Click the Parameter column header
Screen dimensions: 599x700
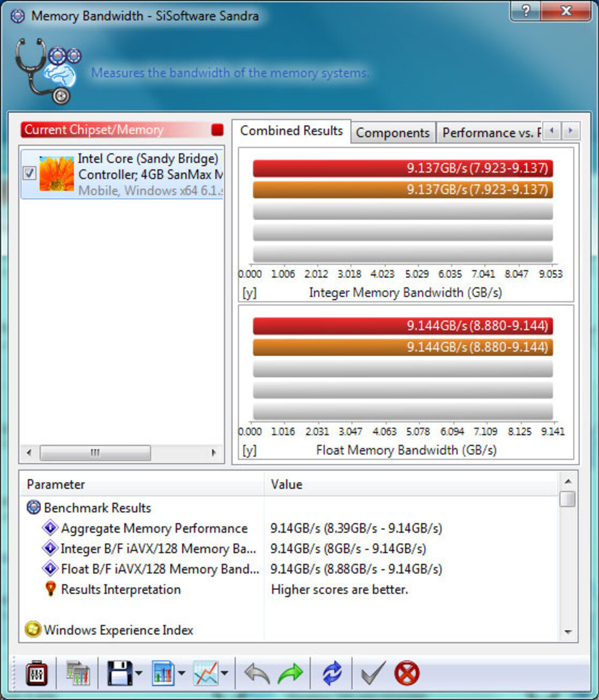(142, 484)
